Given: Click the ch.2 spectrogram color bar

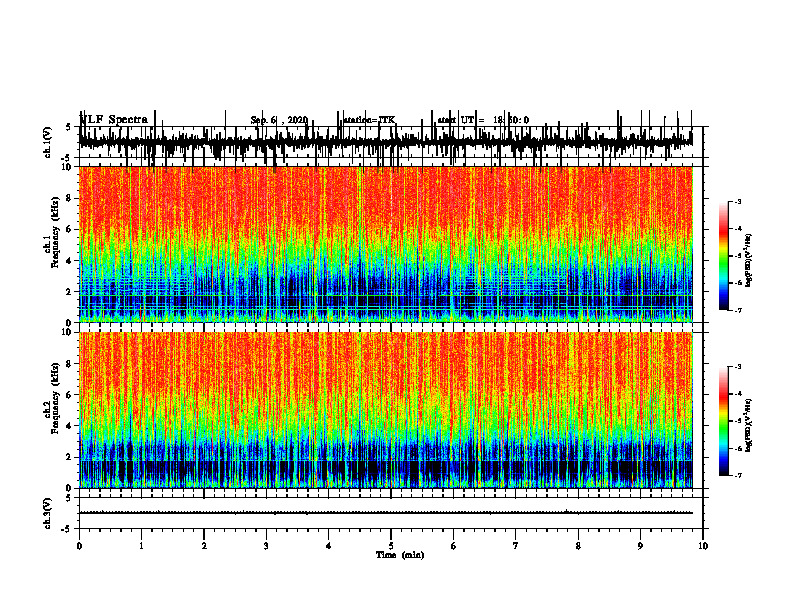Looking at the screenshot, I should click(x=724, y=421).
